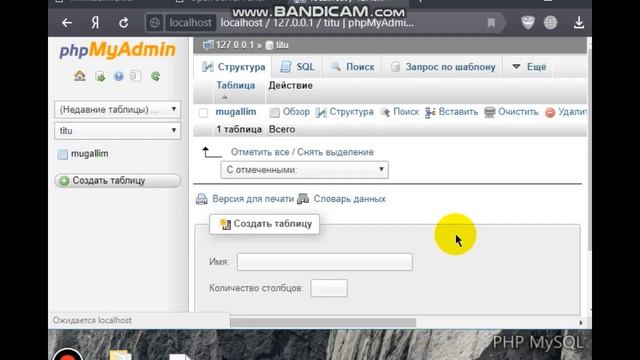Open the recent tables dropdown
This screenshot has width=640, height=360.
(x=118, y=109)
